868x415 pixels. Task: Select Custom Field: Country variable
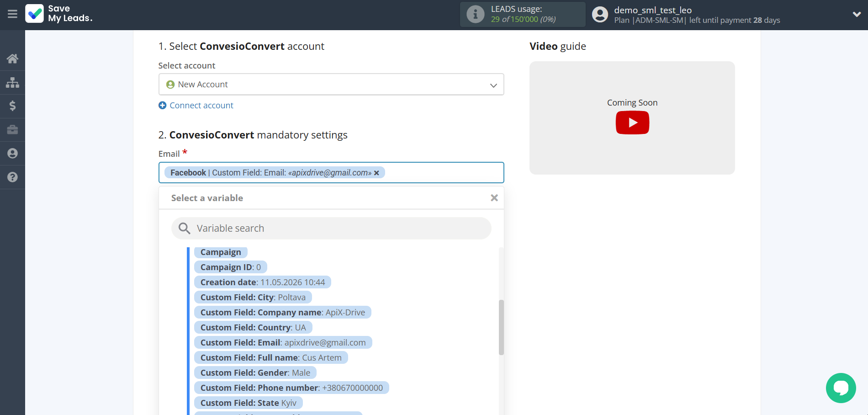click(x=253, y=328)
